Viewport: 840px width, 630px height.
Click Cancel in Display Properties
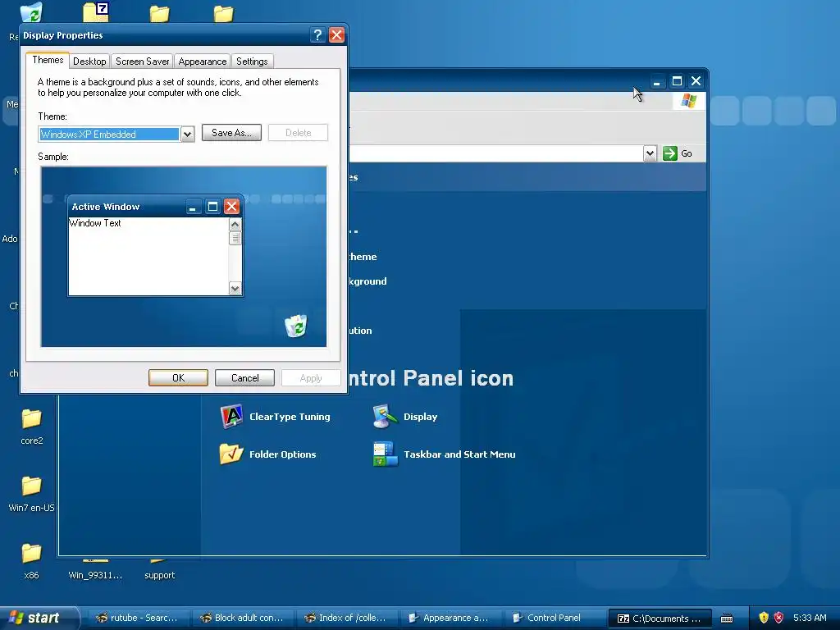pos(244,377)
